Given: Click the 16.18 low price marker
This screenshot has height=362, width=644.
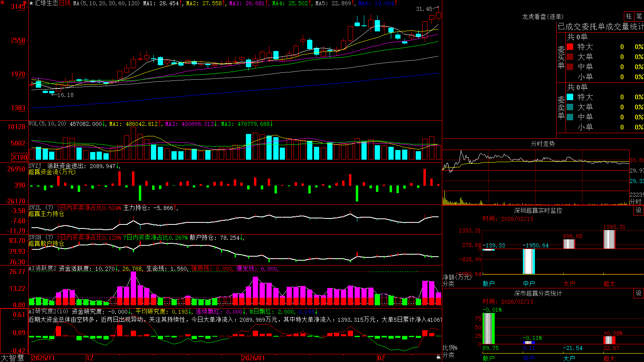Looking at the screenshot, I should [x=66, y=95].
